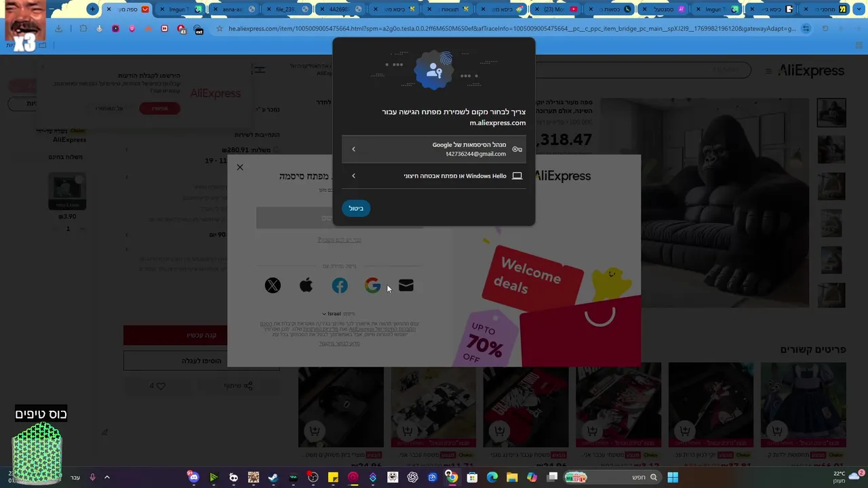Close the active AliExpress sofa tab

(x=108, y=9)
